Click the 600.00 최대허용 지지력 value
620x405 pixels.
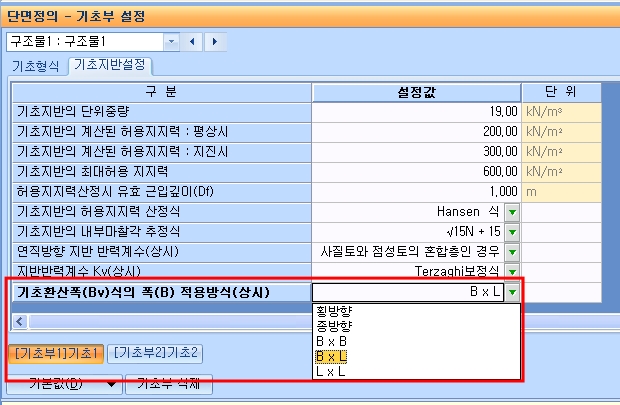[416, 172]
